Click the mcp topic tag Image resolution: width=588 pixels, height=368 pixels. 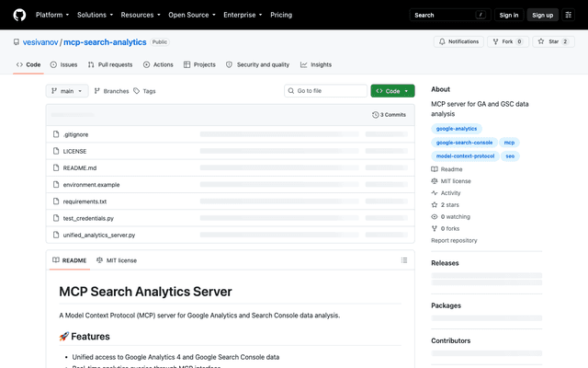[509, 143]
